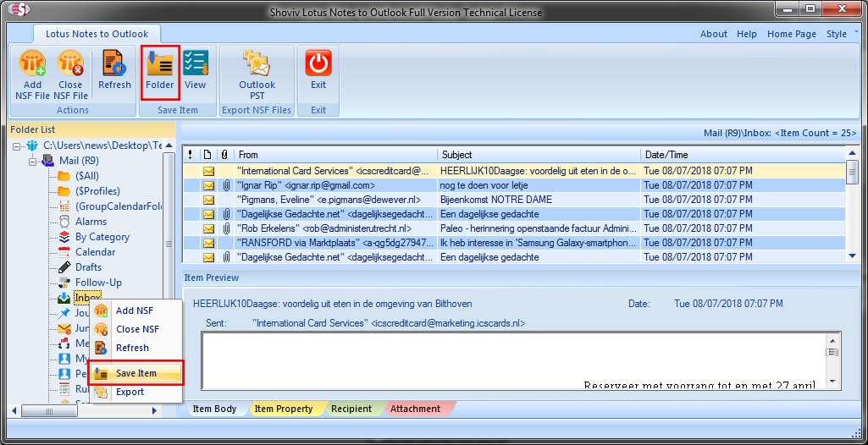Click the email list scroll up arrow
Screen dimensions: 868x445
point(852,153)
